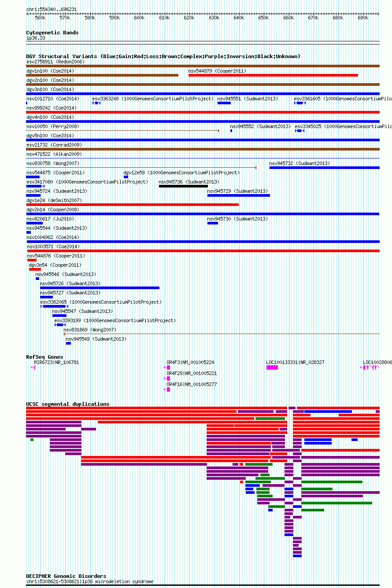Open MIR6723|NR_106781 gene label
Screen dimensions: 392x588
point(56,362)
